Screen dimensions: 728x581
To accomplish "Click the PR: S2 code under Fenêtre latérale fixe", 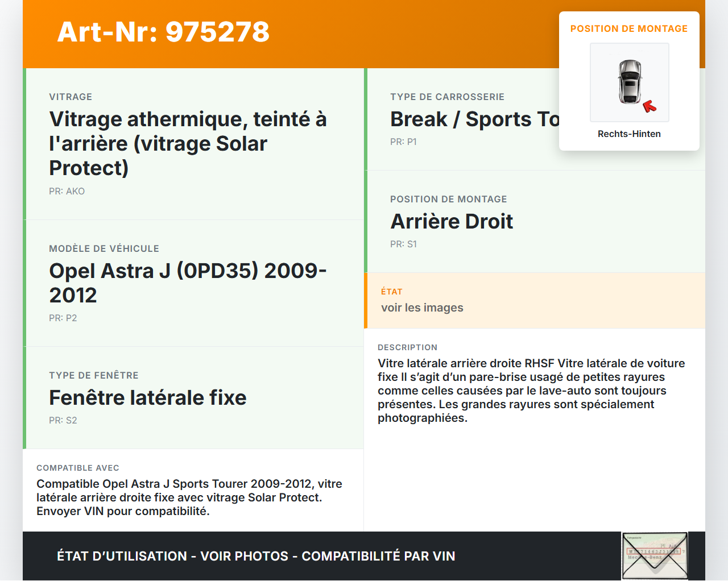I will coord(63,420).
